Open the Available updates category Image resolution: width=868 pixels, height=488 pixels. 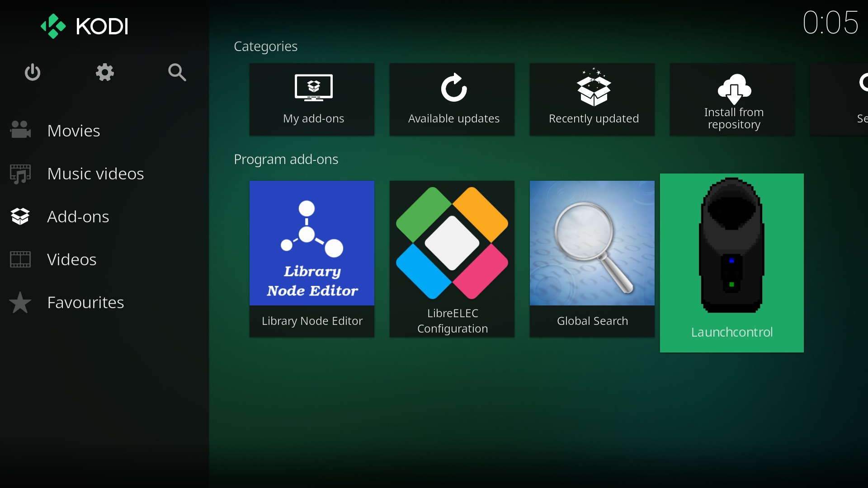click(x=452, y=99)
